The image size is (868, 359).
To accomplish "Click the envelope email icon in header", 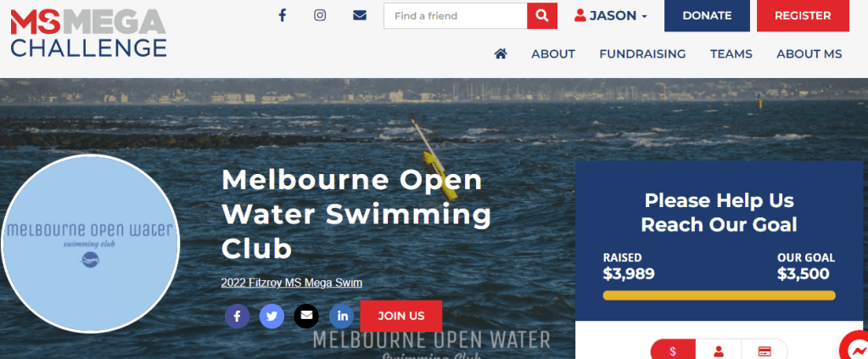I will point(360,15).
